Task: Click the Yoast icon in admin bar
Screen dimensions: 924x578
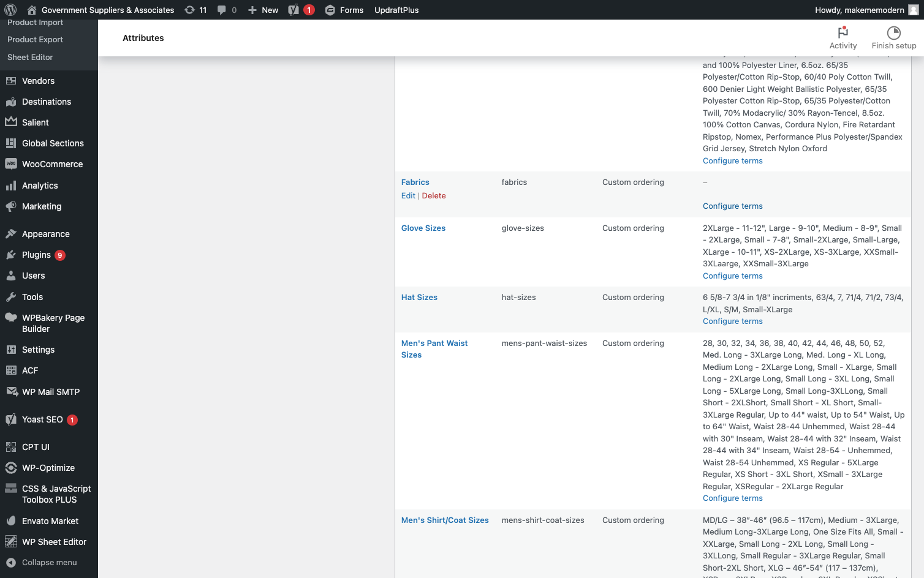Action: [293, 10]
